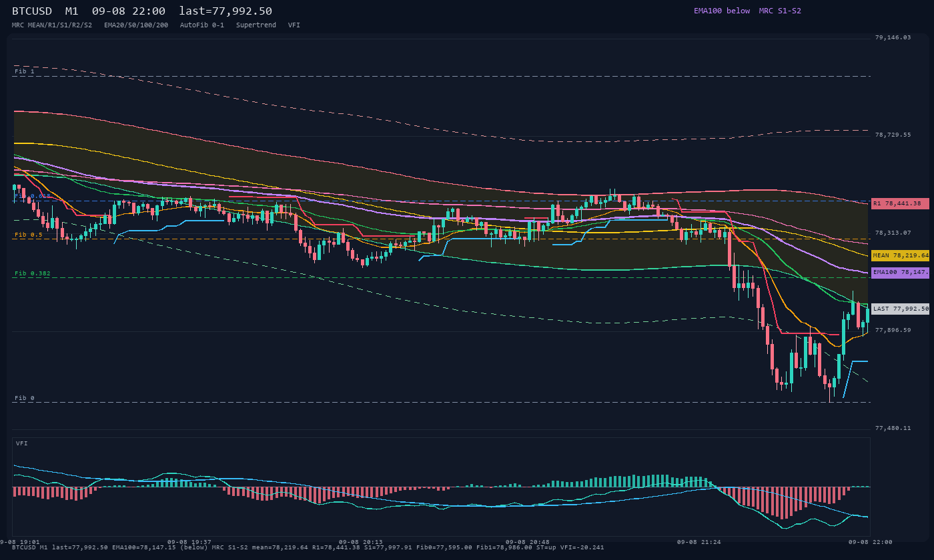Click the 78,729.55 price axis label
The image size is (934, 560).
click(893, 135)
